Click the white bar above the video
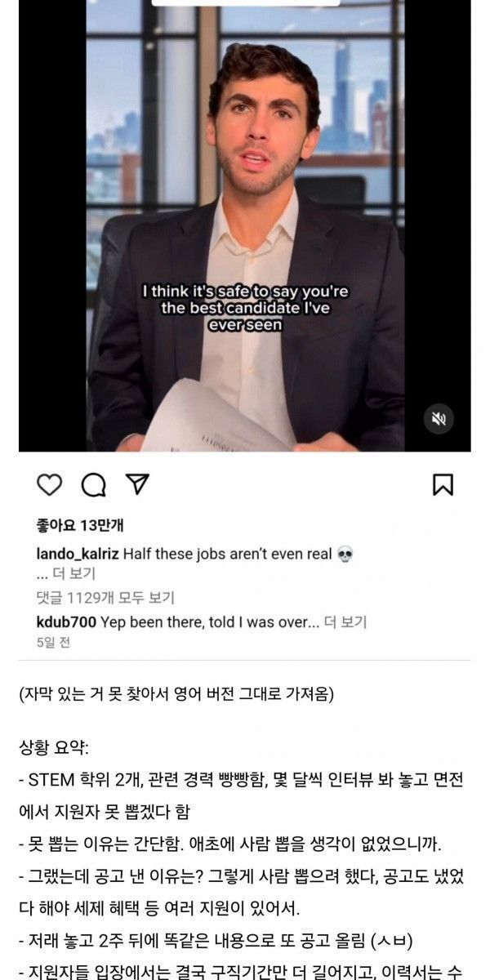Screen dimensions: 490x980 pos(245,2)
